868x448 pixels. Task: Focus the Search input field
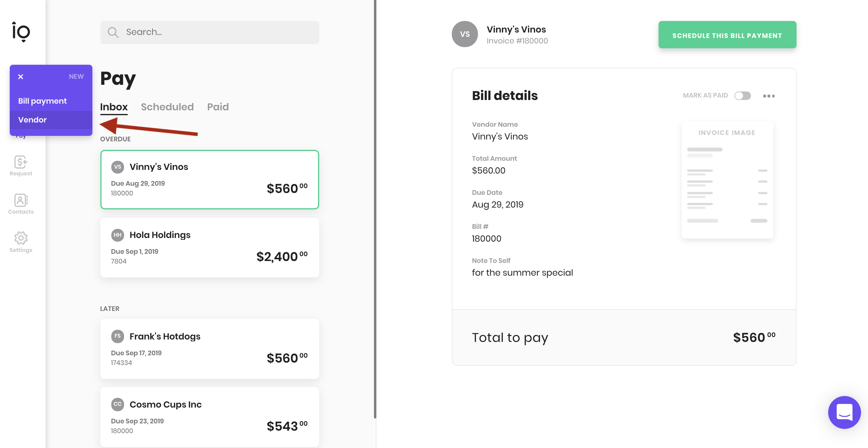coord(209,32)
